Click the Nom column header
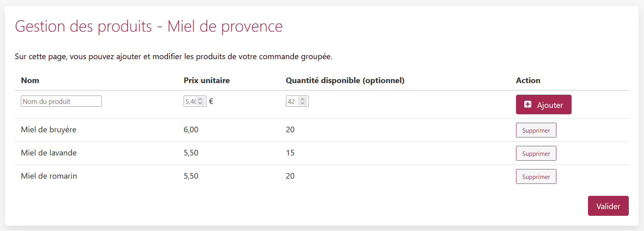 30,80
